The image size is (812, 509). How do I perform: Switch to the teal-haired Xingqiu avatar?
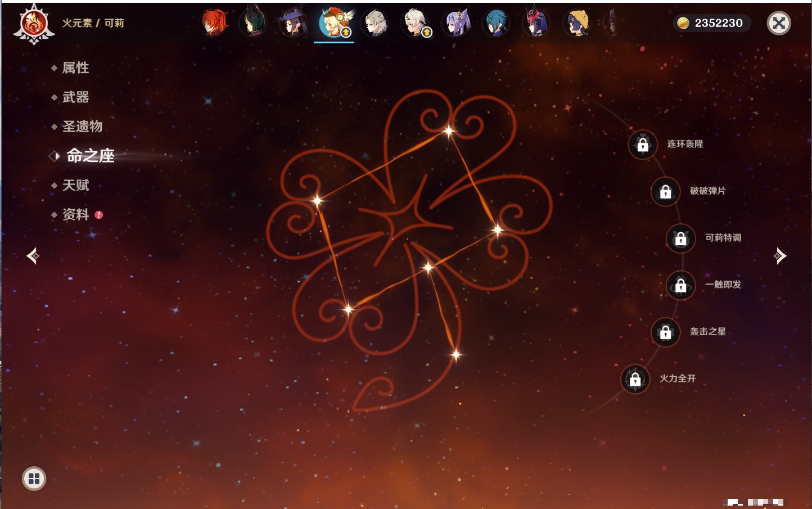pos(496,23)
